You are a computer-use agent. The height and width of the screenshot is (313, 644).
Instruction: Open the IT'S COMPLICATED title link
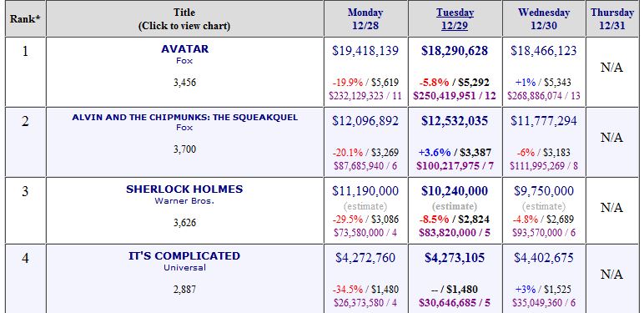[184, 256]
